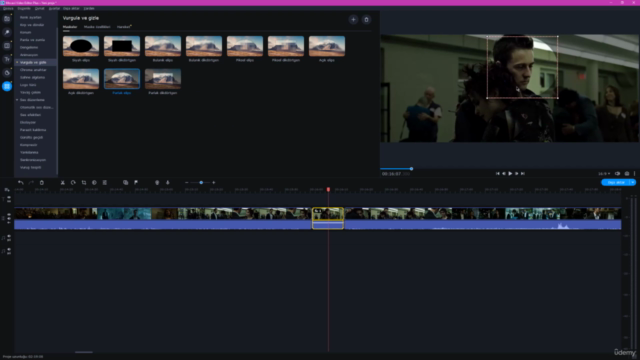The height and width of the screenshot is (360, 640).
Task: Split clip using the scissors icon
Action: (62, 182)
